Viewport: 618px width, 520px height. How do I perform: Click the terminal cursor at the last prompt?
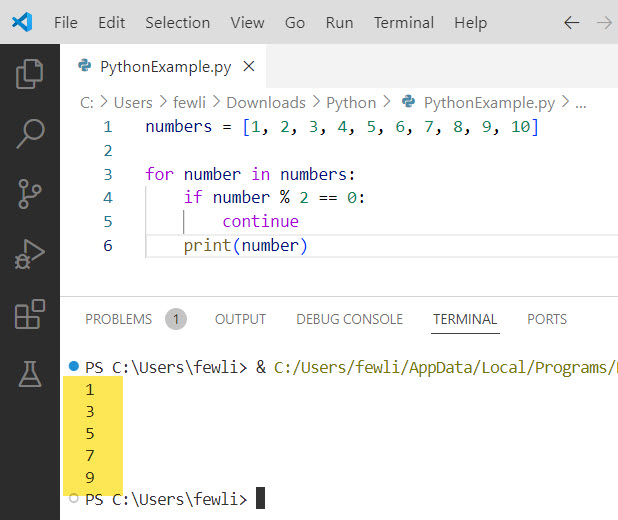click(x=260, y=498)
